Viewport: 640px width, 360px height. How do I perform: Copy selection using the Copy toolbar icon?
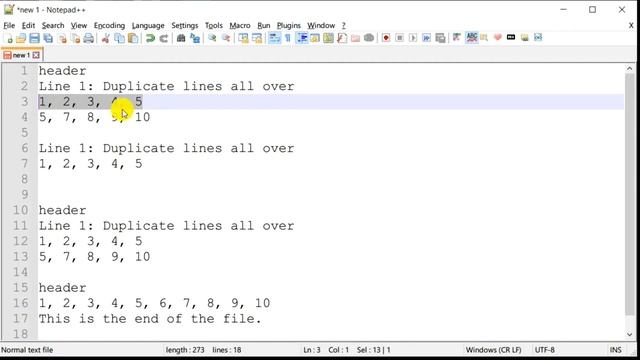click(119, 38)
